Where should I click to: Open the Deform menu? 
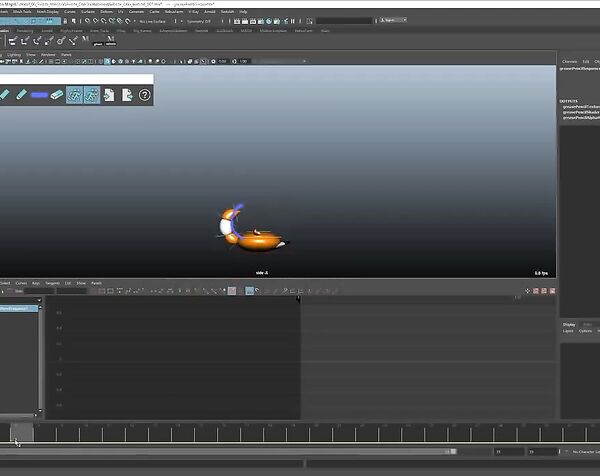point(106,12)
